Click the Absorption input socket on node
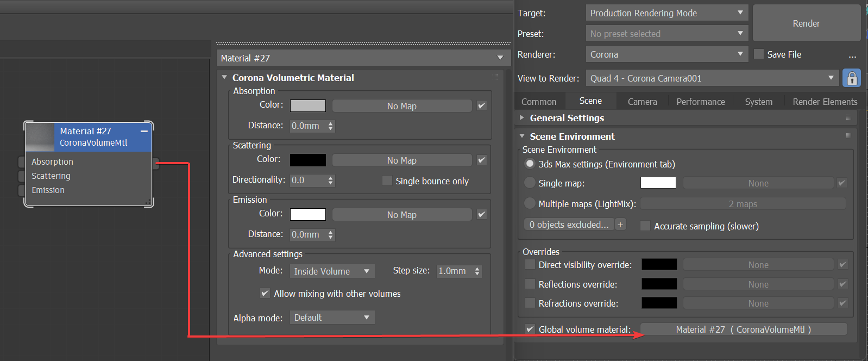This screenshot has width=868, height=361. pos(22,161)
